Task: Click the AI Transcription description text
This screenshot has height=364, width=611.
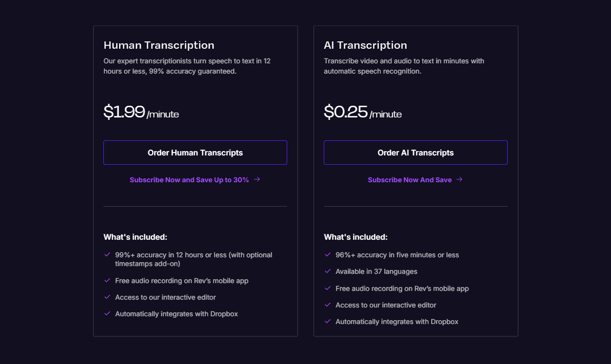Action: (404, 66)
